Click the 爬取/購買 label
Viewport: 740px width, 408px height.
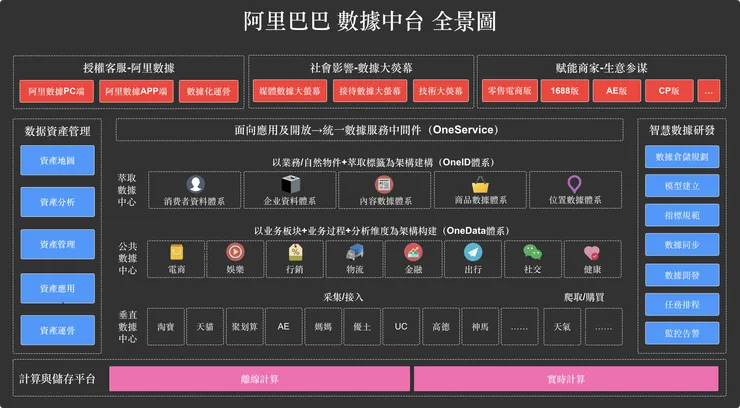(x=584, y=297)
